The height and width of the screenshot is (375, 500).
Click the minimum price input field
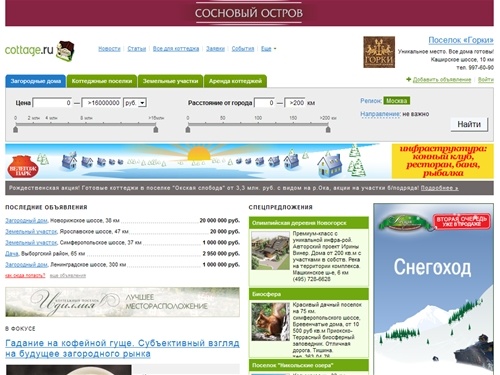52,103
